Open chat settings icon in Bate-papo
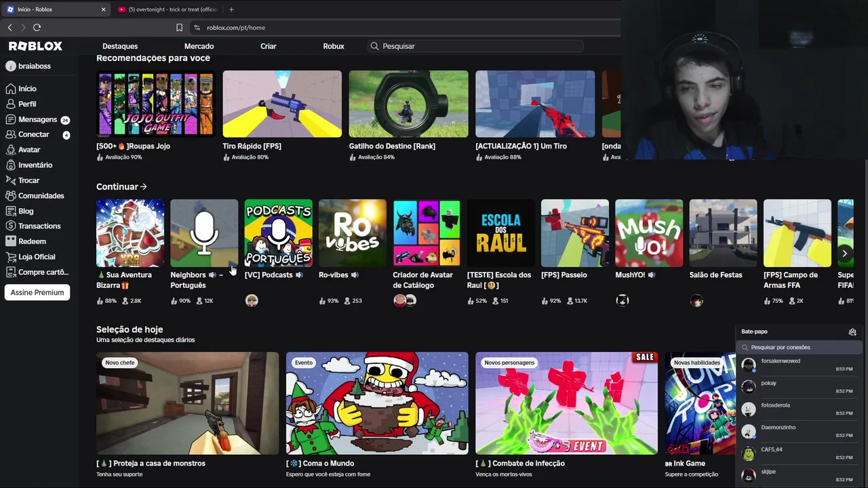This screenshot has width=868, height=488. [x=852, y=332]
